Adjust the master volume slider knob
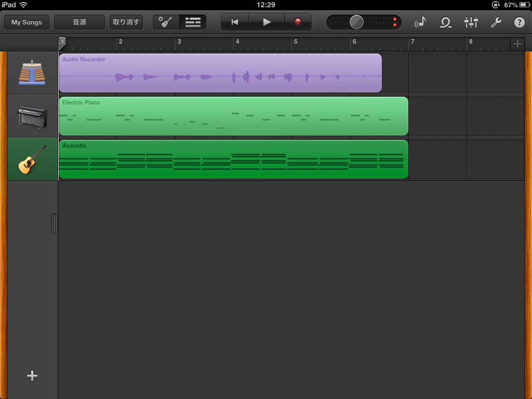The image size is (532, 399). [356, 22]
